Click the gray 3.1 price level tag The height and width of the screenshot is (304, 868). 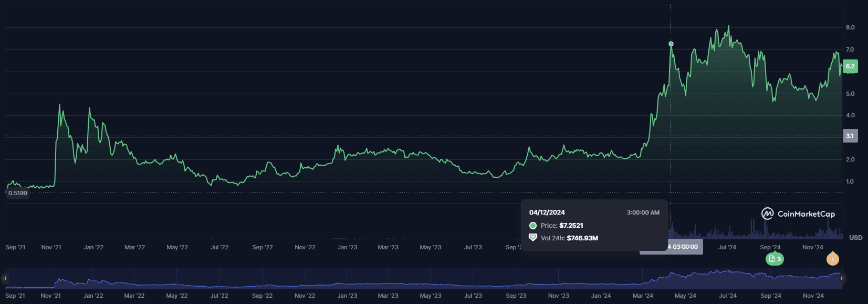[x=850, y=136]
